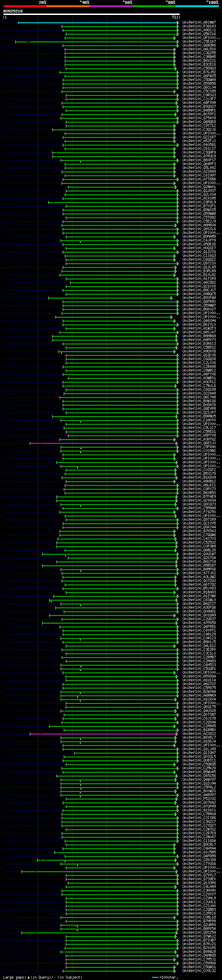Select the label UniRef100_B3PLB9
This screenshot has width=222, height=980.
pyautogui.click(x=199, y=271)
